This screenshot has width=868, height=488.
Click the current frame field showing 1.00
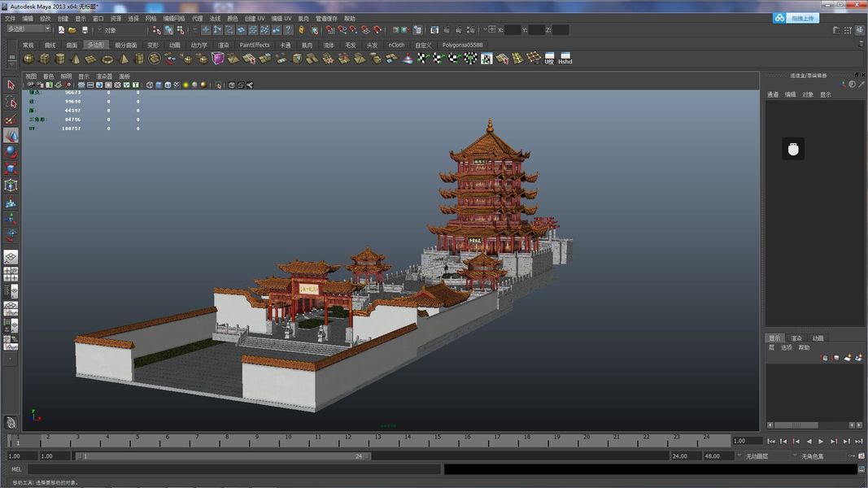pos(747,441)
